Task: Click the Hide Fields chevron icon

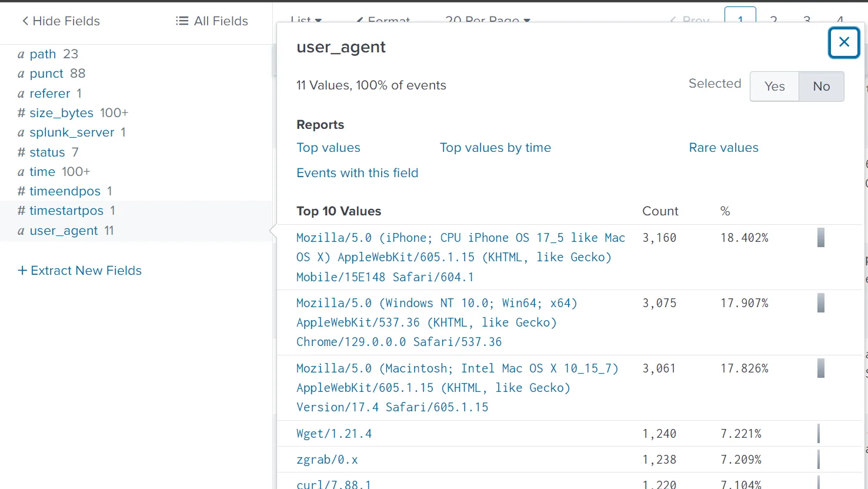Action: [x=25, y=21]
